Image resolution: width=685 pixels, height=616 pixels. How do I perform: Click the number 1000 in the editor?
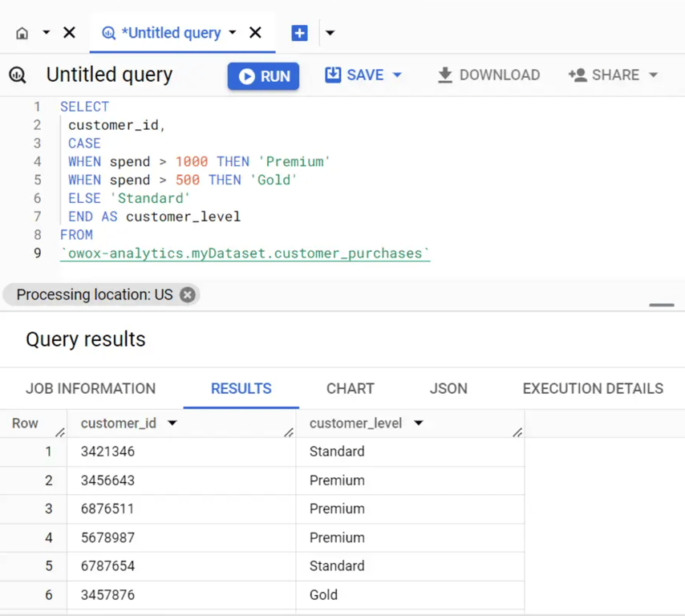(192, 162)
